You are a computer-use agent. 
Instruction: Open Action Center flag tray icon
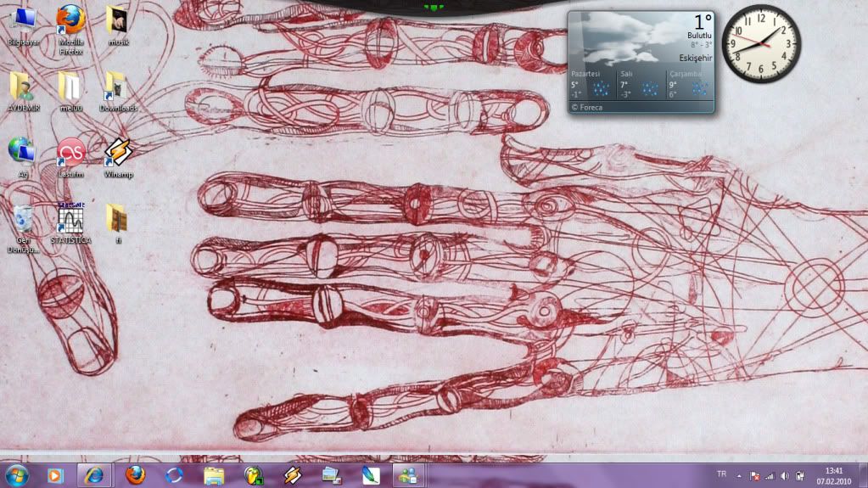pos(754,476)
